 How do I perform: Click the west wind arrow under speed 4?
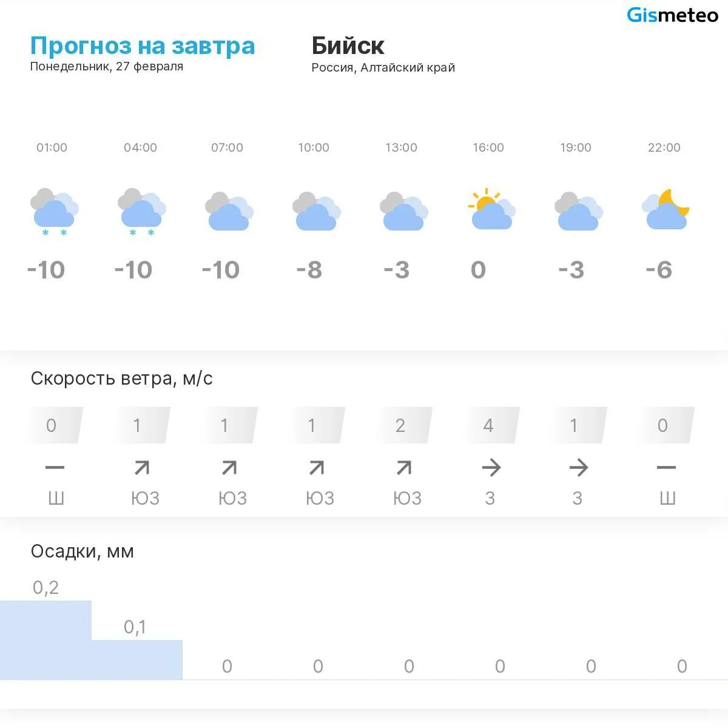[x=491, y=467]
